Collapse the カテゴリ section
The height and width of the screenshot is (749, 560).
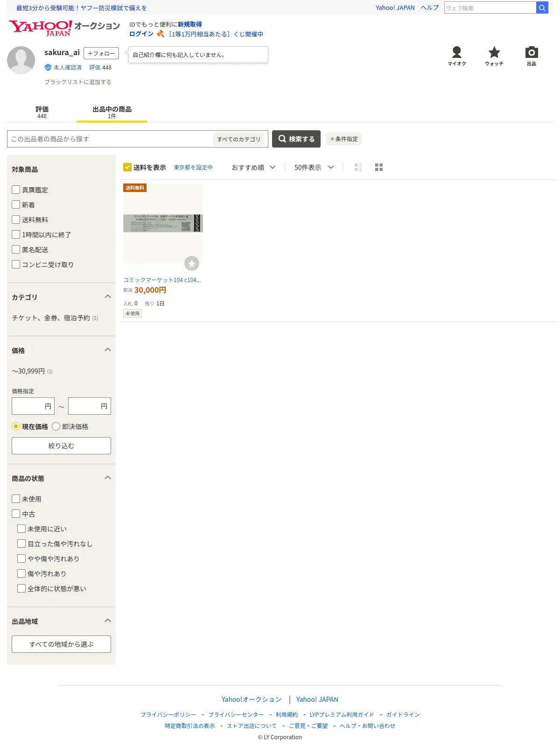[108, 297]
